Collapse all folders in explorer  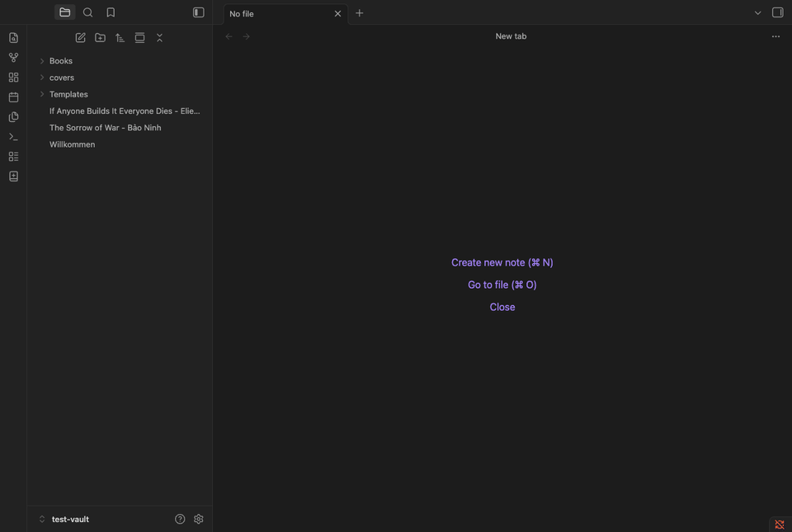pyautogui.click(x=159, y=38)
